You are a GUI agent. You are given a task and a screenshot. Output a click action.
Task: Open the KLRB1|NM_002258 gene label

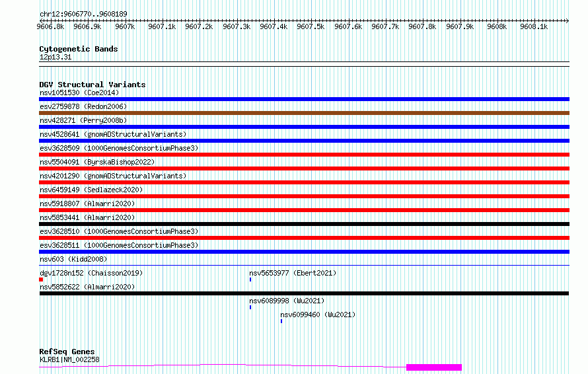69,359
